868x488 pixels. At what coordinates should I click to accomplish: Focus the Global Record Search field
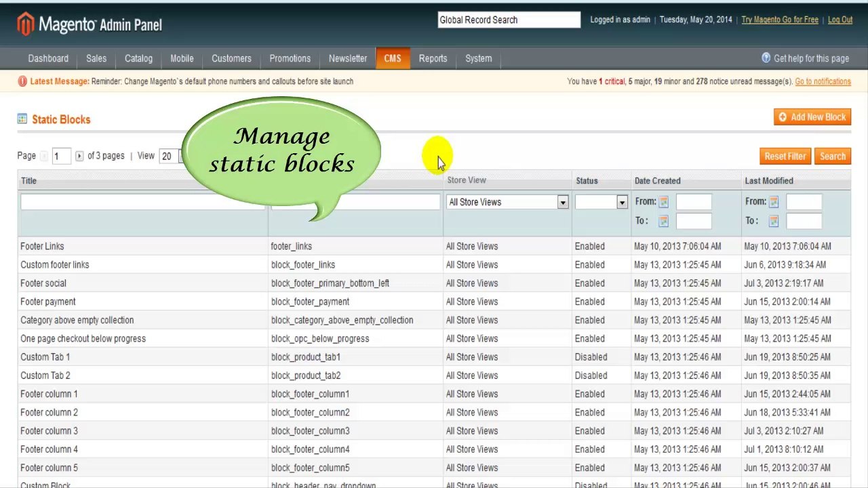[x=509, y=20]
